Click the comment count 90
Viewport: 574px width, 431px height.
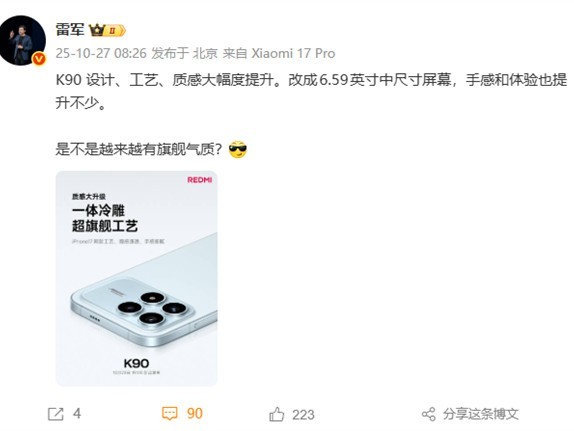tap(194, 414)
